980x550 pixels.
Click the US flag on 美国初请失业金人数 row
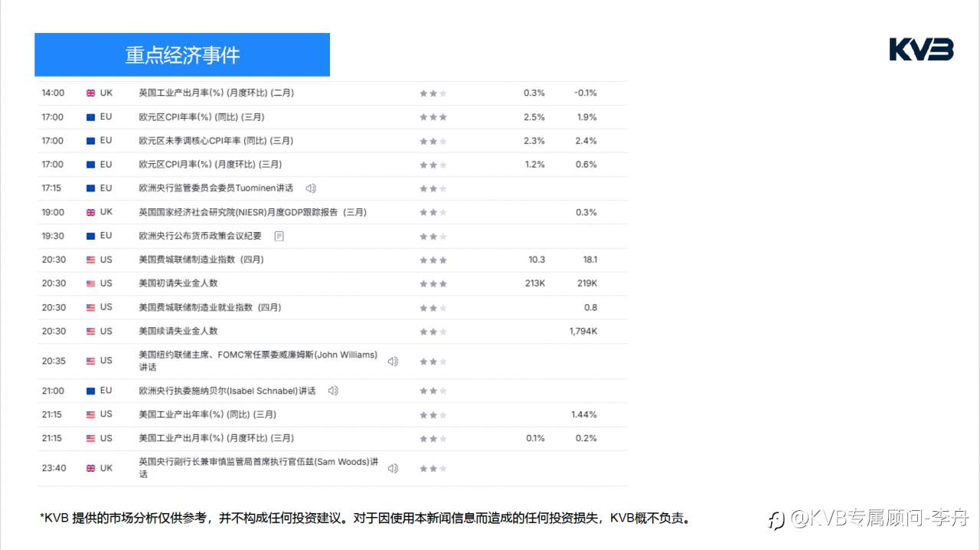[89, 283]
